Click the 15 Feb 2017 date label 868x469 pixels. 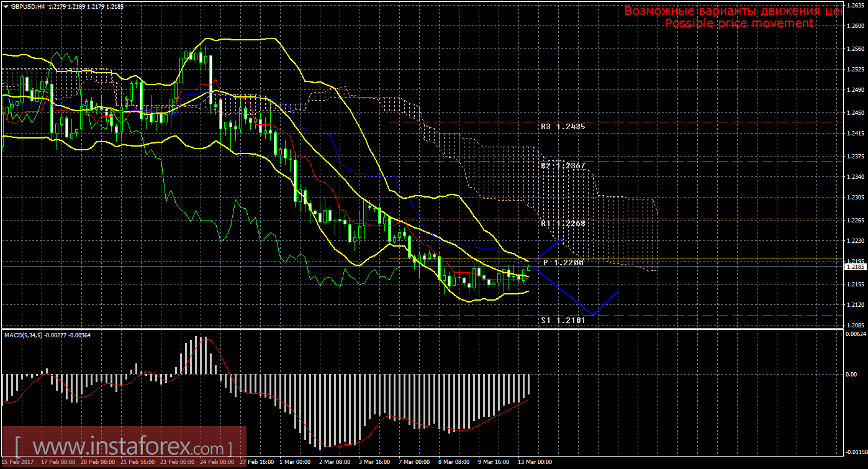point(19,463)
